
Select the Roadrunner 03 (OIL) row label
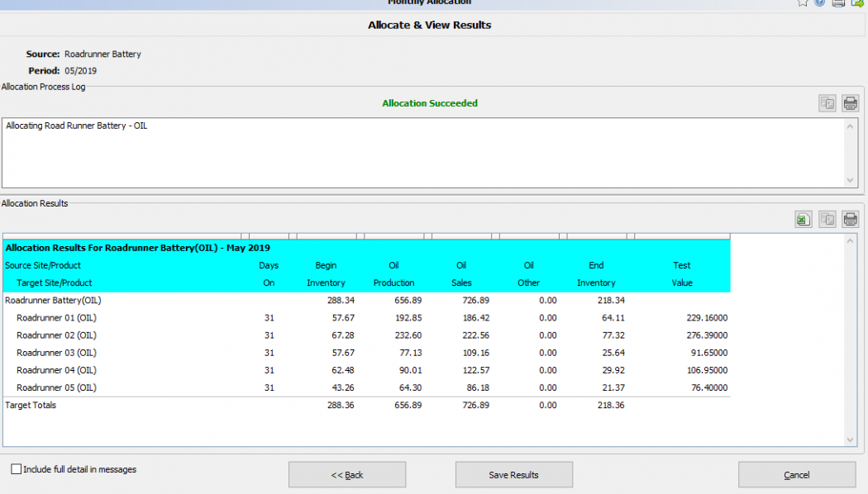[x=56, y=353]
